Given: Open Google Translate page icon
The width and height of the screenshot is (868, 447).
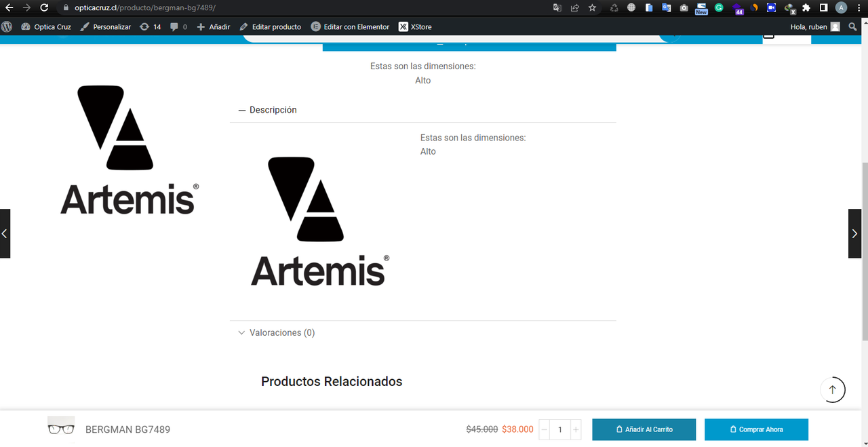Looking at the screenshot, I should coord(557,8).
